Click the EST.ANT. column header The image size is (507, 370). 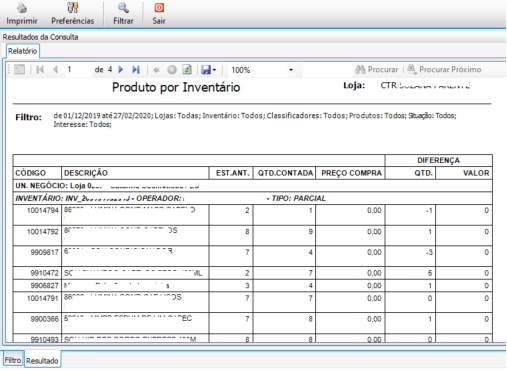(232, 173)
